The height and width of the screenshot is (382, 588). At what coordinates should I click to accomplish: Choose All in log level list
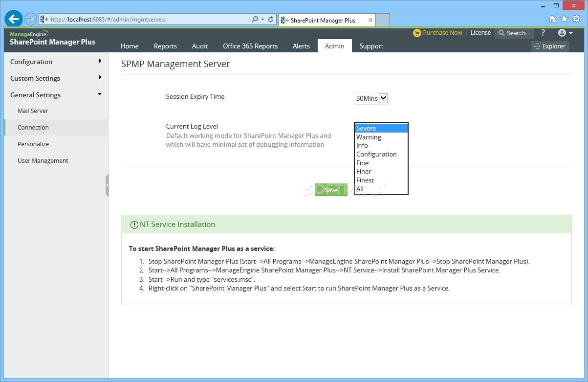[381, 189]
